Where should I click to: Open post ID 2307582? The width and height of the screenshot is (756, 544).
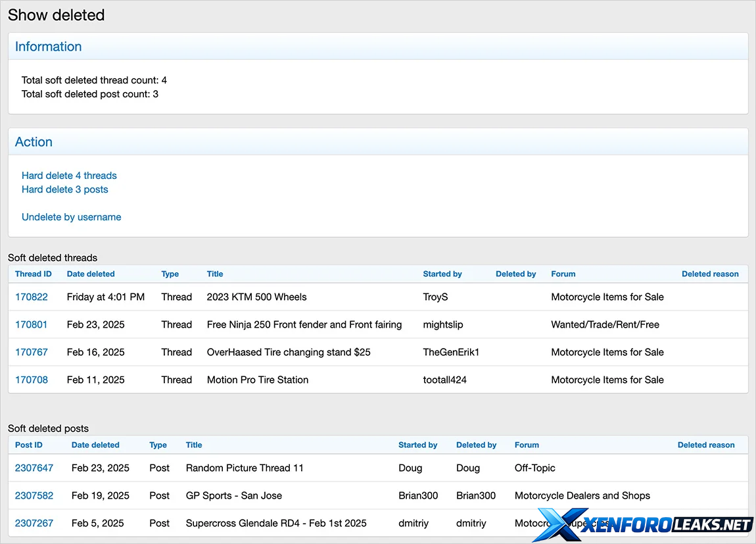pos(34,495)
